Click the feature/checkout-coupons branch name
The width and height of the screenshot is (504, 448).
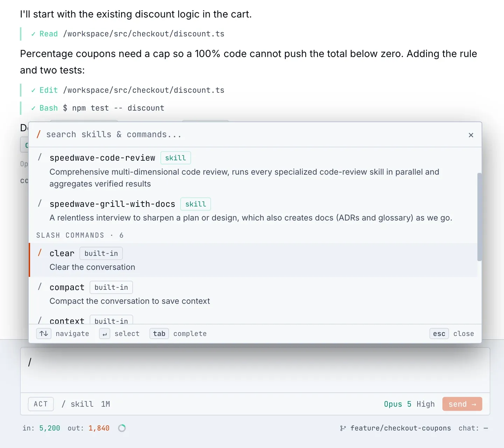point(401,428)
